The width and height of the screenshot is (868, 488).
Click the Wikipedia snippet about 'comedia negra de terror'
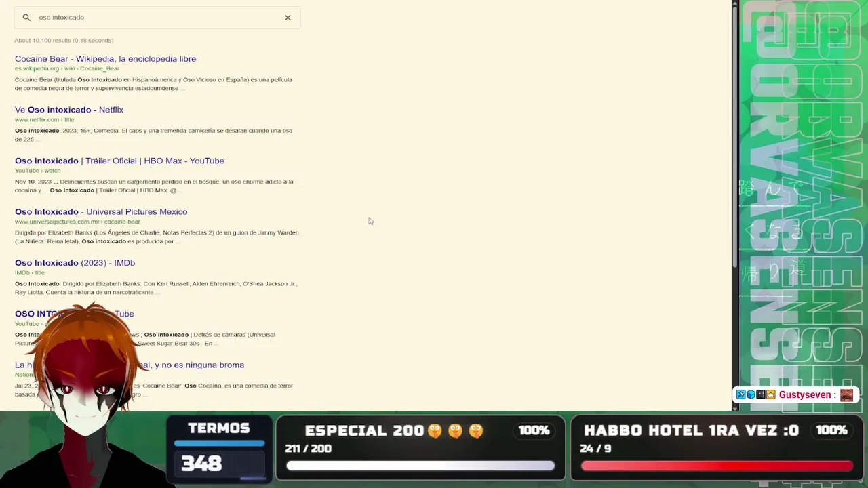pyautogui.click(x=153, y=84)
